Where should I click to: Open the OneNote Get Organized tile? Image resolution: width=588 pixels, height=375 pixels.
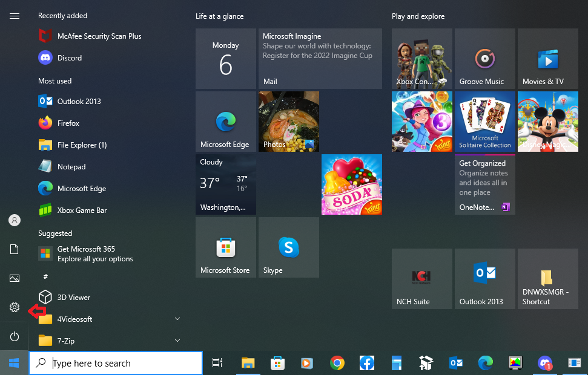(x=485, y=184)
